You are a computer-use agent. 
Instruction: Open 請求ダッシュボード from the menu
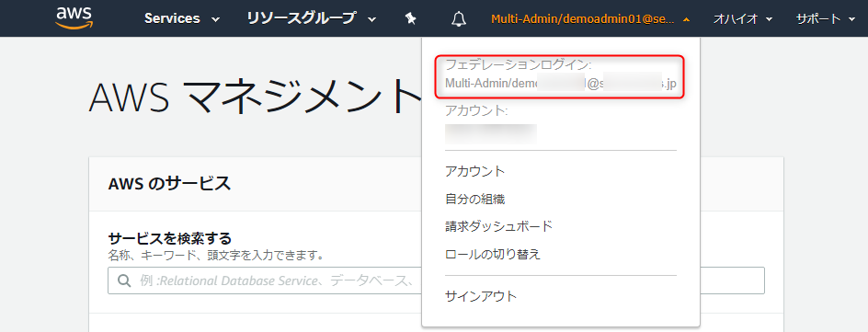[x=498, y=226]
